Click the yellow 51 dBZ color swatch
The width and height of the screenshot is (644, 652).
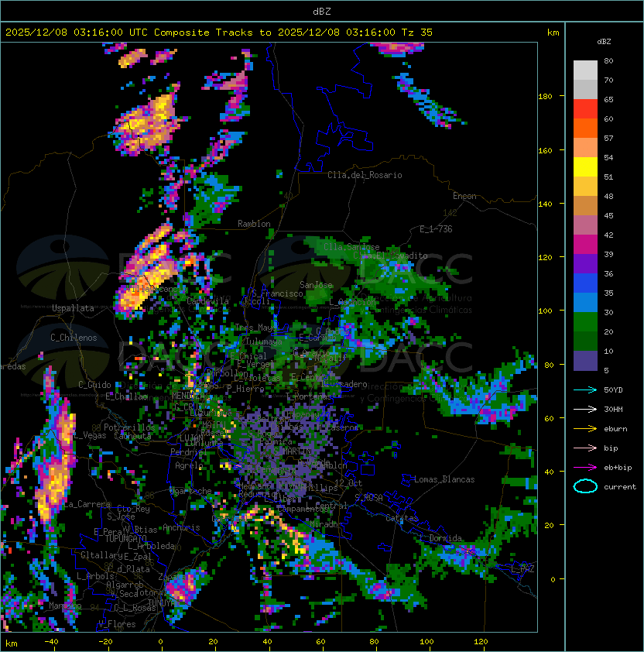pyautogui.click(x=585, y=167)
